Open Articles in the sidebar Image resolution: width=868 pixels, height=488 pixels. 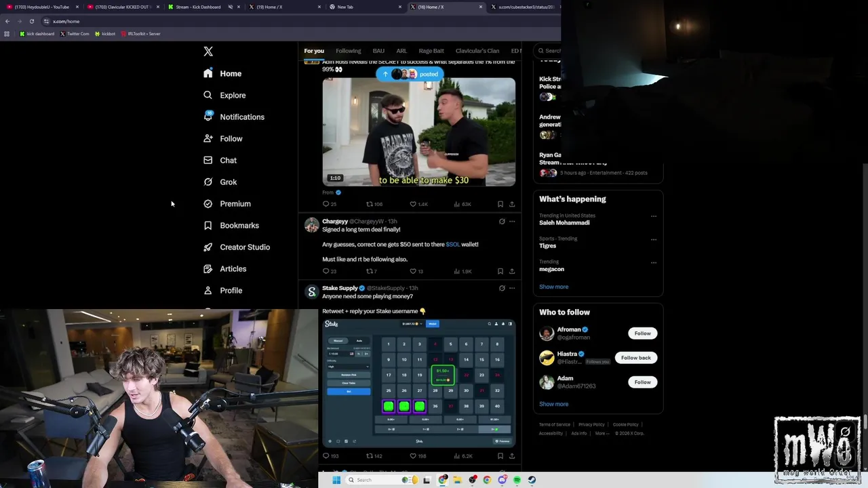224,268
